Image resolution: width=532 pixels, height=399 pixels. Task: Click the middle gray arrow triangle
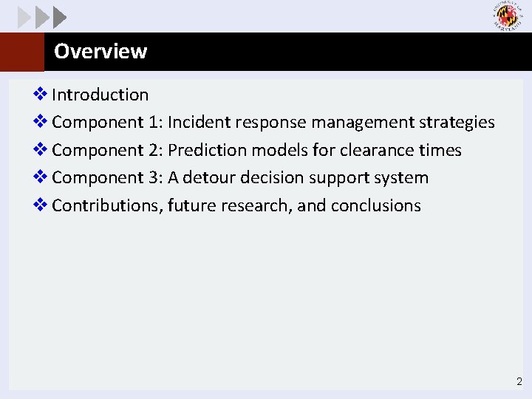click(41, 16)
